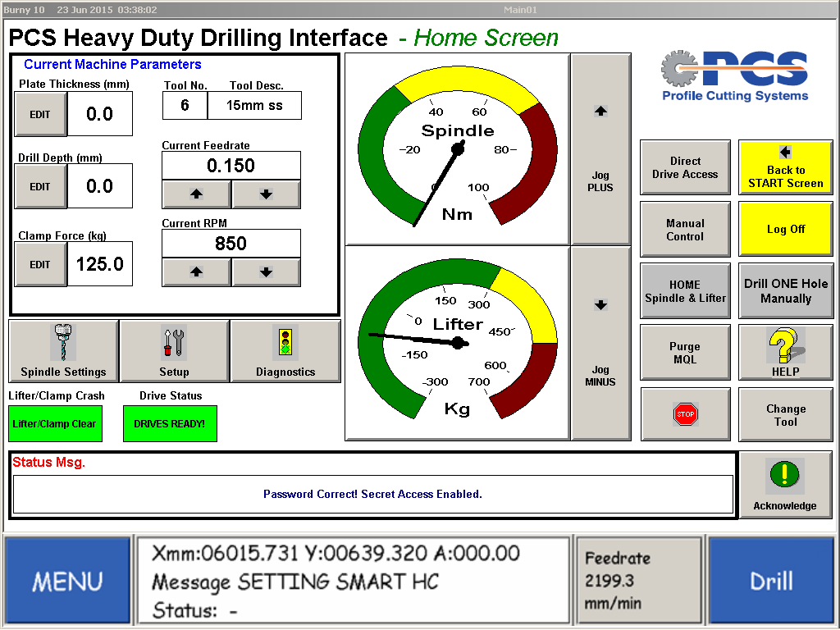Screen dimensions: 840x630
Task: Click Drill ONE Hole Manually
Action: [x=785, y=291]
